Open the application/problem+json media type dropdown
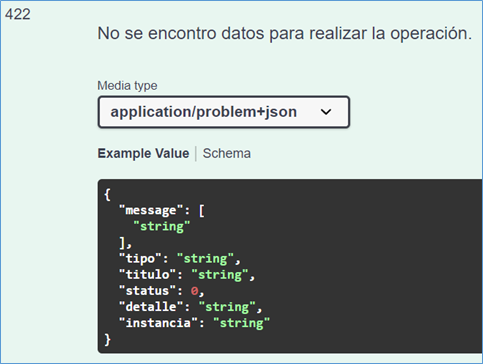The height and width of the screenshot is (364, 483). pyautogui.click(x=224, y=112)
